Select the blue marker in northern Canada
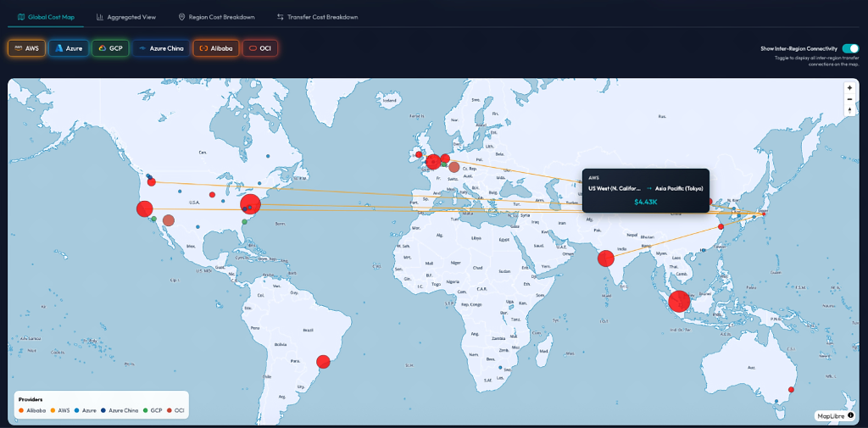 (267, 156)
